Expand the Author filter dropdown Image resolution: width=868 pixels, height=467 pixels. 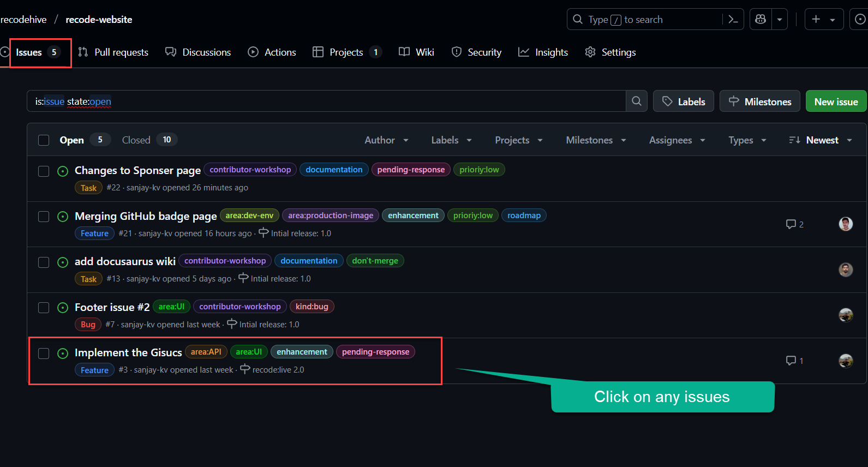tap(386, 140)
